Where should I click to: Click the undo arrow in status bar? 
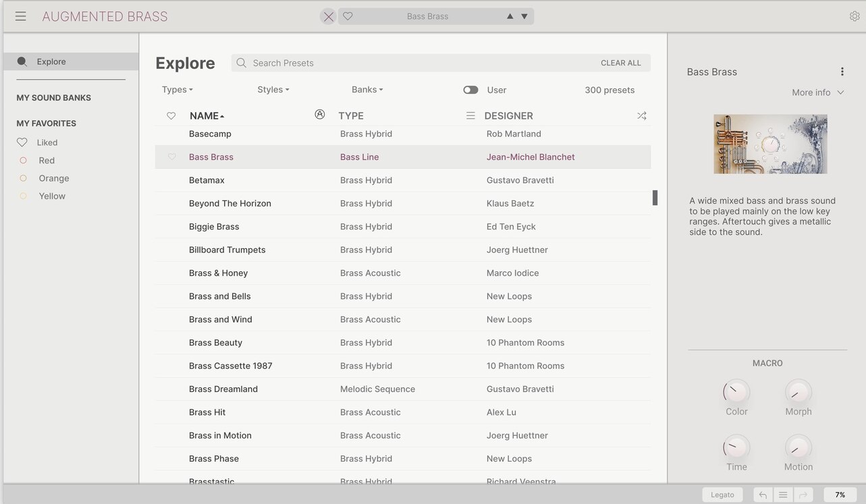coord(763,495)
